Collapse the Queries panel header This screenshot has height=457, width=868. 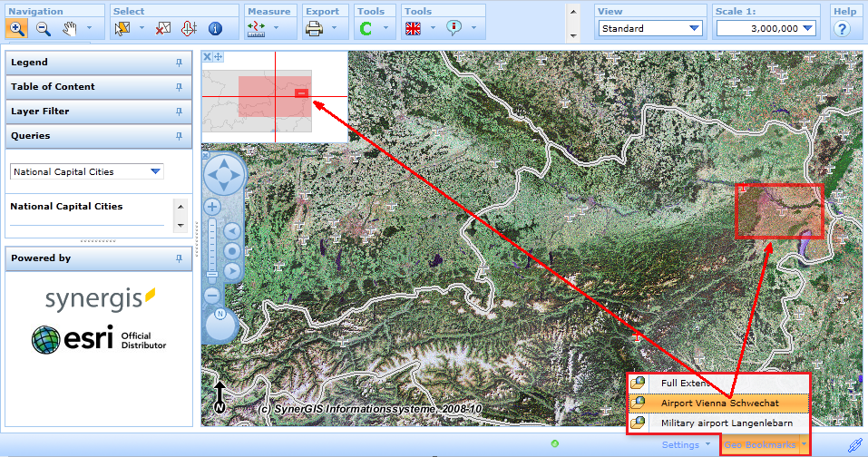click(99, 136)
